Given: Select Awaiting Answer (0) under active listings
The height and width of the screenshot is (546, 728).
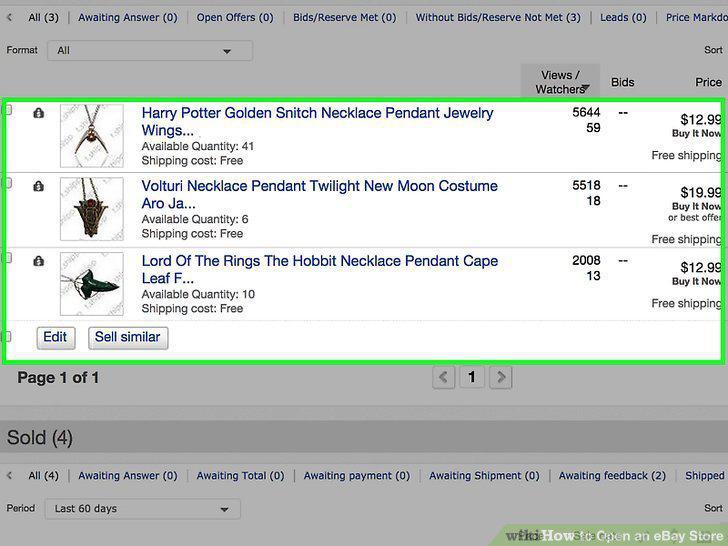Looking at the screenshot, I should pyautogui.click(x=128, y=18).
